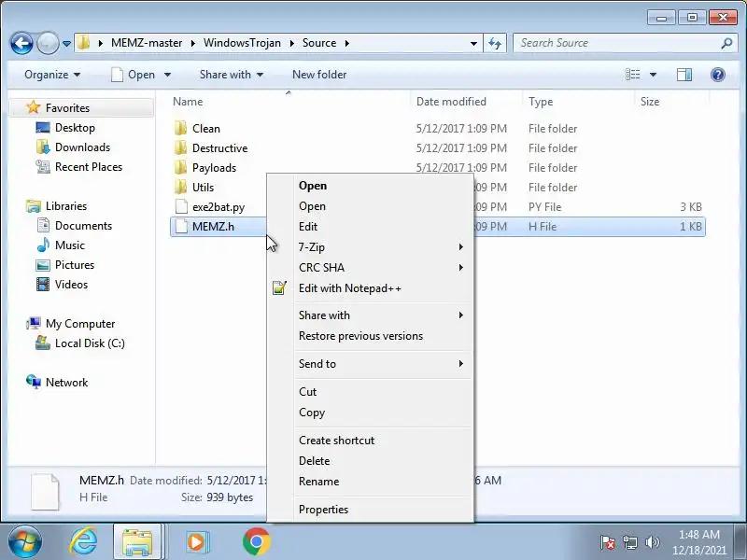This screenshot has height=560, width=747.
Task: Click the MEMZ.h file icon
Action: coord(181,226)
